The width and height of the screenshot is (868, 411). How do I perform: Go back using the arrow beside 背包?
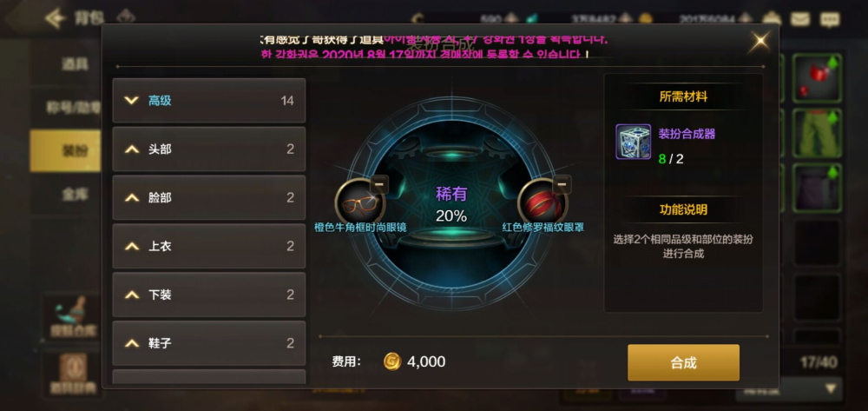coord(56,19)
